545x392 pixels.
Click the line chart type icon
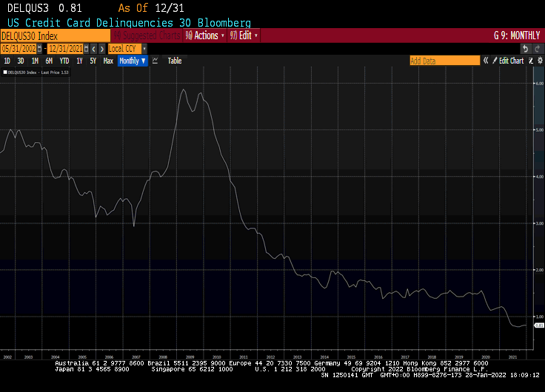[x=156, y=61]
